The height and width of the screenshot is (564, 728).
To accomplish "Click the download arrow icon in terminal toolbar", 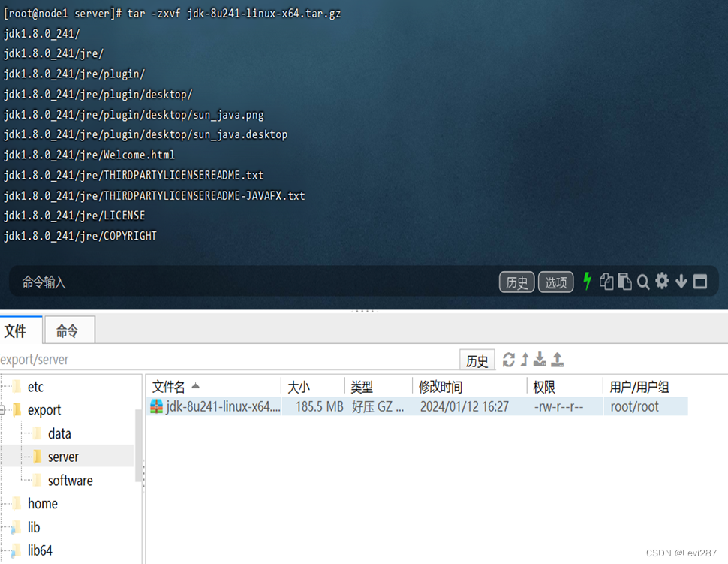I will [x=681, y=282].
